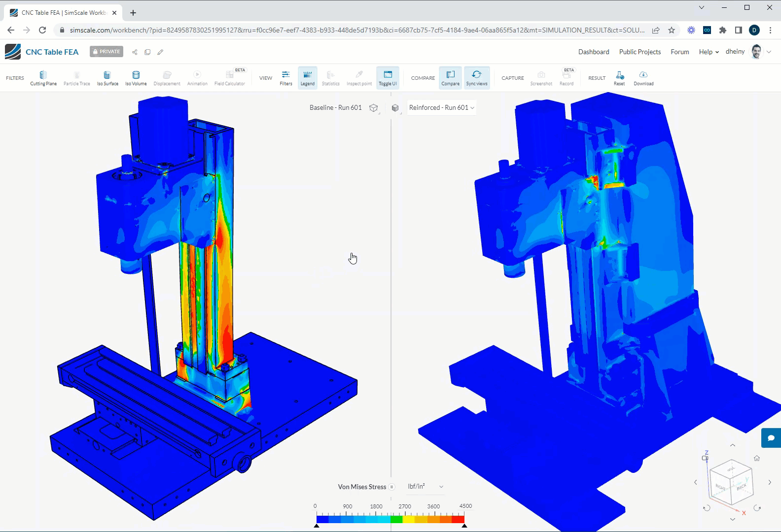Go to the Dashboard page
The height and width of the screenshot is (532, 781).
coord(594,52)
